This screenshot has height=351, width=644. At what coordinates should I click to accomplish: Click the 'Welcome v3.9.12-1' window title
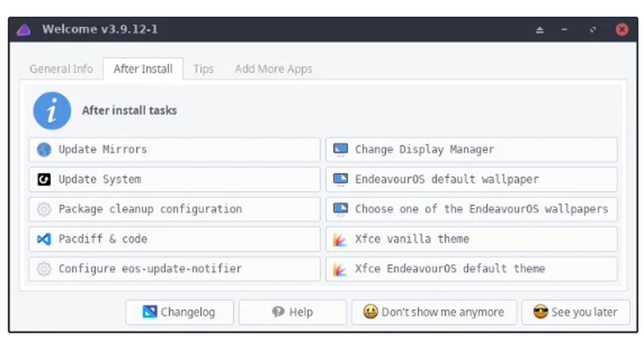(x=100, y=29)
